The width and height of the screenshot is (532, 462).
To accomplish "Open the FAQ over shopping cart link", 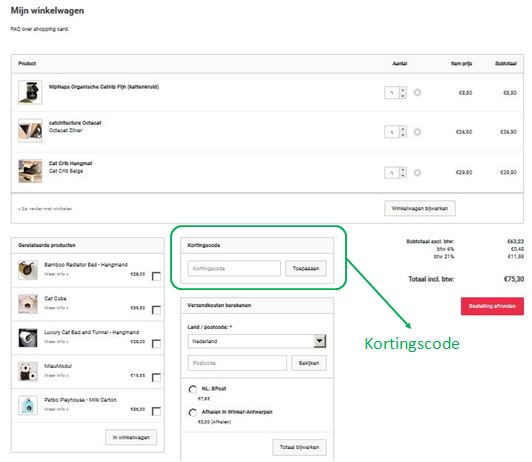I will coord(40,29).
